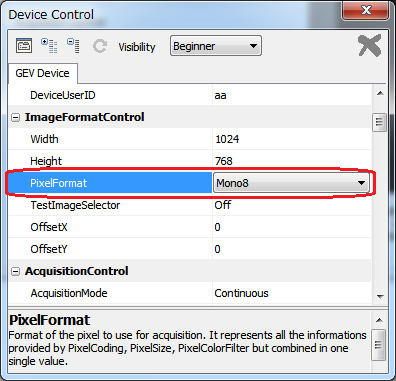Click the OffsetX value field
396x381 pixels.
(x=292, y=227)
